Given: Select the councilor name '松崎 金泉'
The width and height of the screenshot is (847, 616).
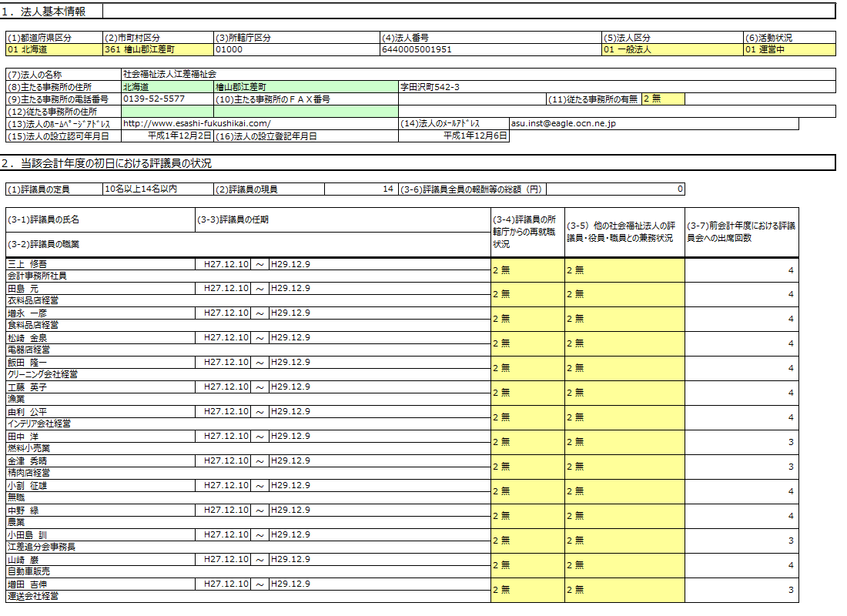Looking at the screenshot, I should pos(100,338).
